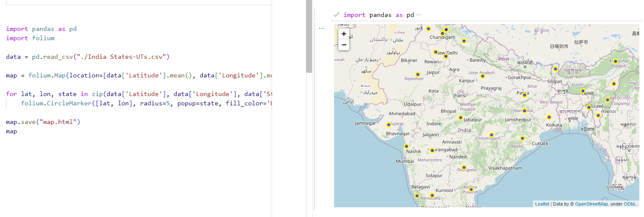Click the marker on the Jharkhand label
The image size is (644, 217).
point(524,111)
